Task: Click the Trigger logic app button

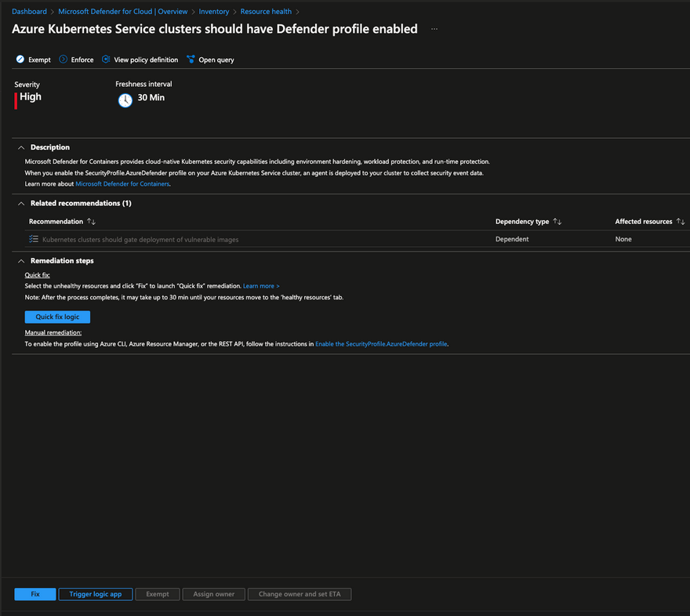Action: (x=96, y=594)
